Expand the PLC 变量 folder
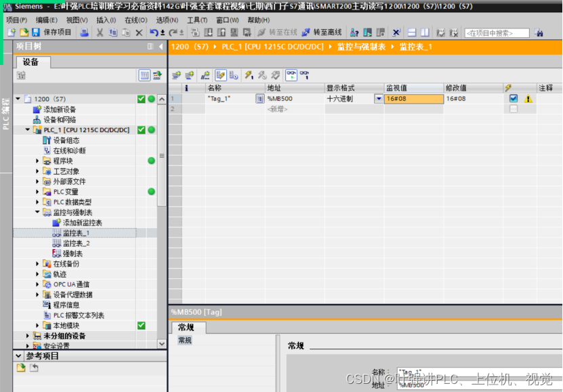The image size is (563, 392). point(37,192)
